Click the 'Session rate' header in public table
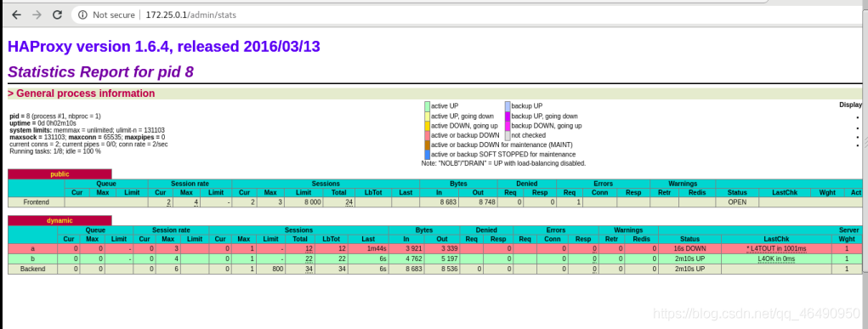Screen dimensions: 868x329 (x=190, y=184)
